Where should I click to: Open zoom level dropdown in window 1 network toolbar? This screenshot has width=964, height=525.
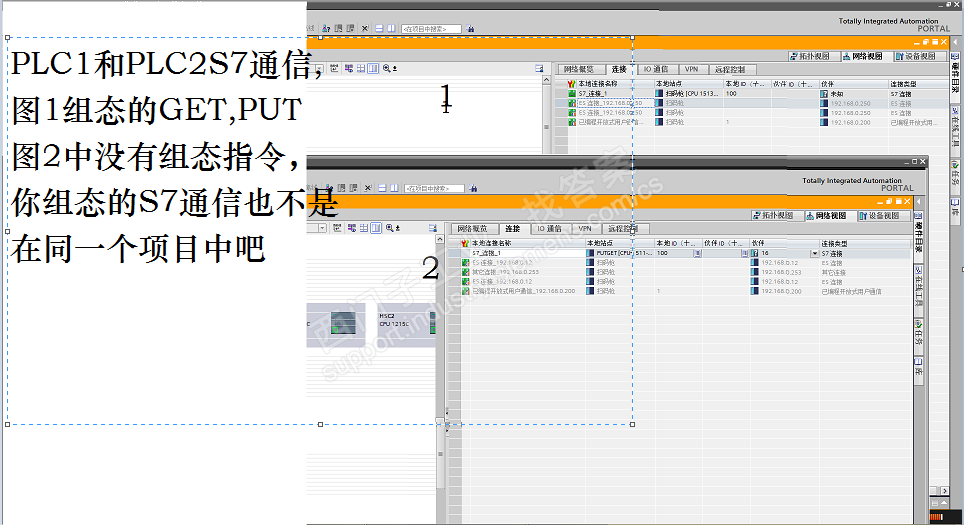tap(319, 68)
